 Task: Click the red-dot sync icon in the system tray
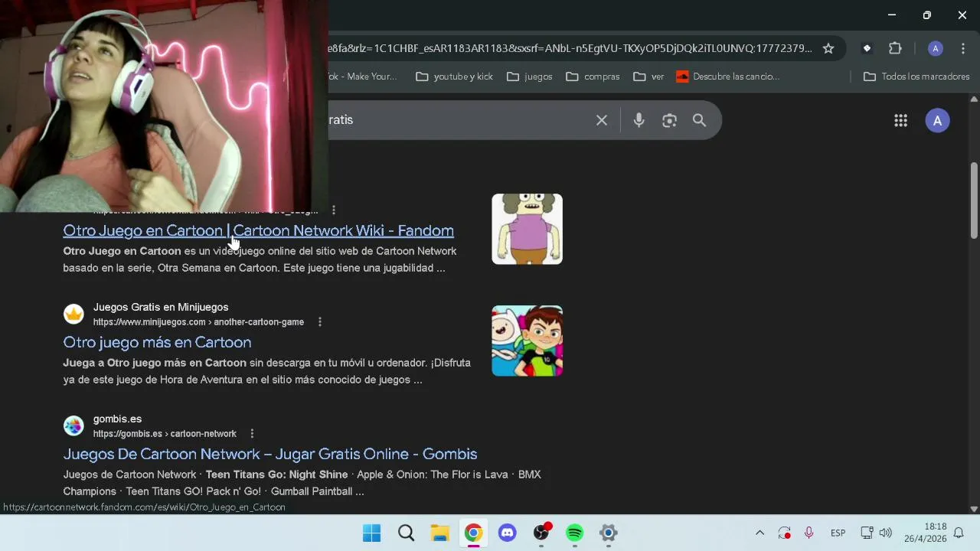[x=784, y=533]
